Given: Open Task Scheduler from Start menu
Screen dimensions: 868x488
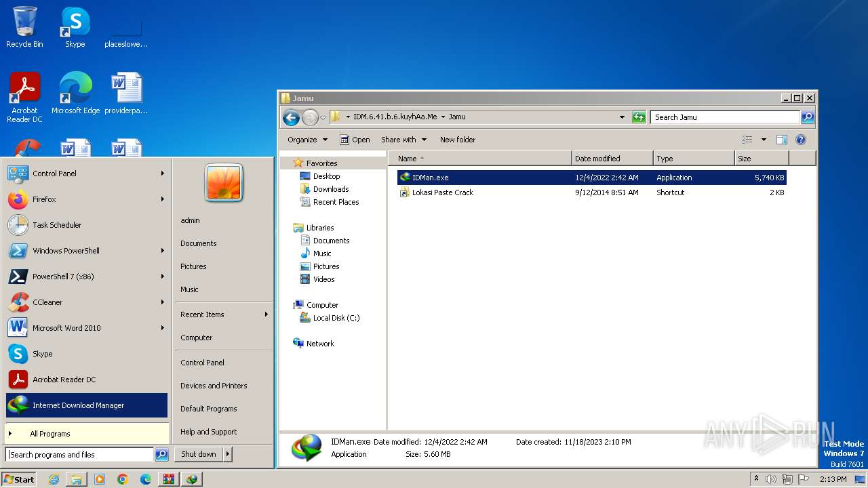Looking at the screenshot, I should coord(86,225).
